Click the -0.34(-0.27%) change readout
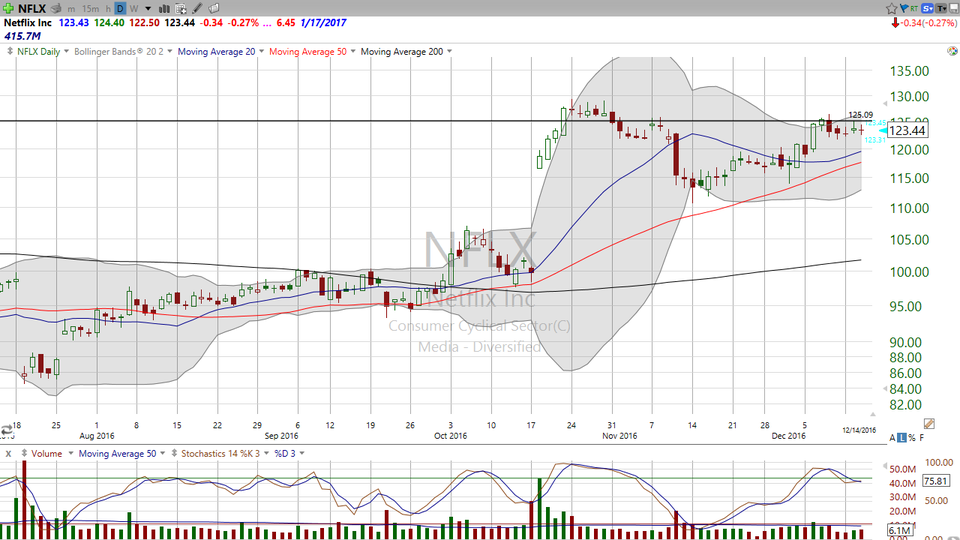Screen dimensions: 960x540 point(929,23)
